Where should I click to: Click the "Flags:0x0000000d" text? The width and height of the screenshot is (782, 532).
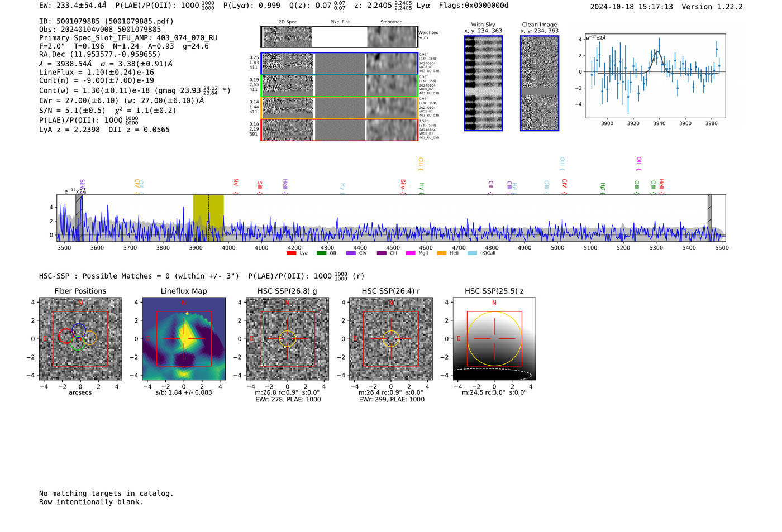474,5
